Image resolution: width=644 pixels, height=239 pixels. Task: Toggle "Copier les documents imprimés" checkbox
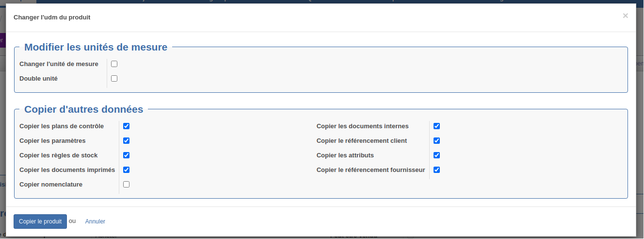pyautogui.click(x=126, y=170)
